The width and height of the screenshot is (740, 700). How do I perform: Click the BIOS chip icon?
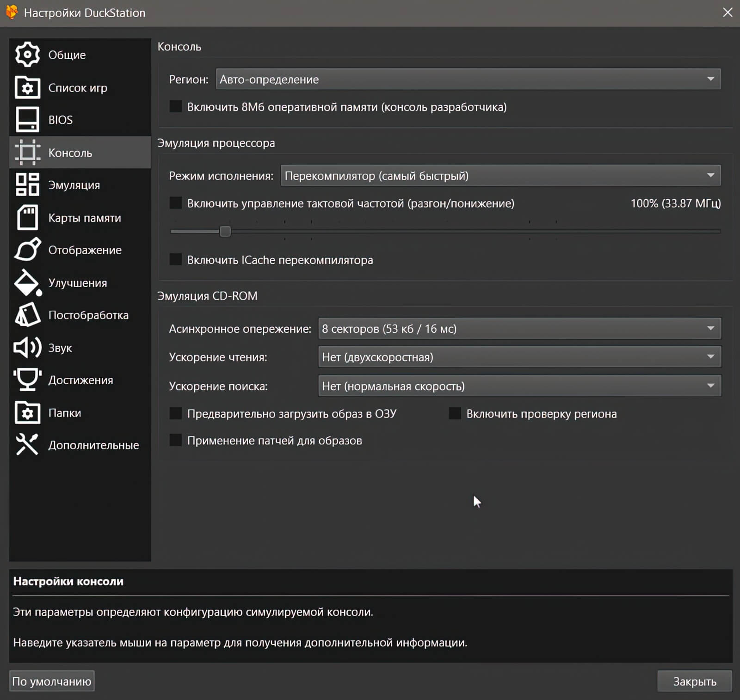[27, 120]
